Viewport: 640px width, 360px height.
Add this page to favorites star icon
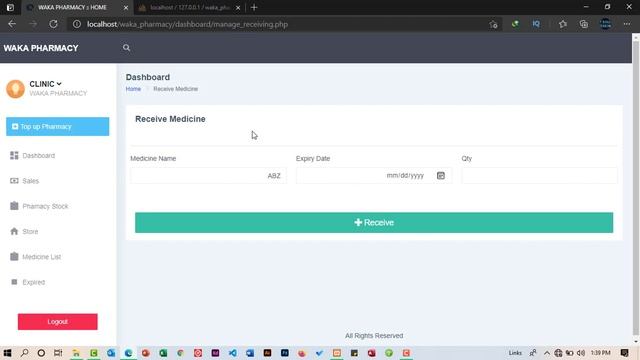coord(493,24)
